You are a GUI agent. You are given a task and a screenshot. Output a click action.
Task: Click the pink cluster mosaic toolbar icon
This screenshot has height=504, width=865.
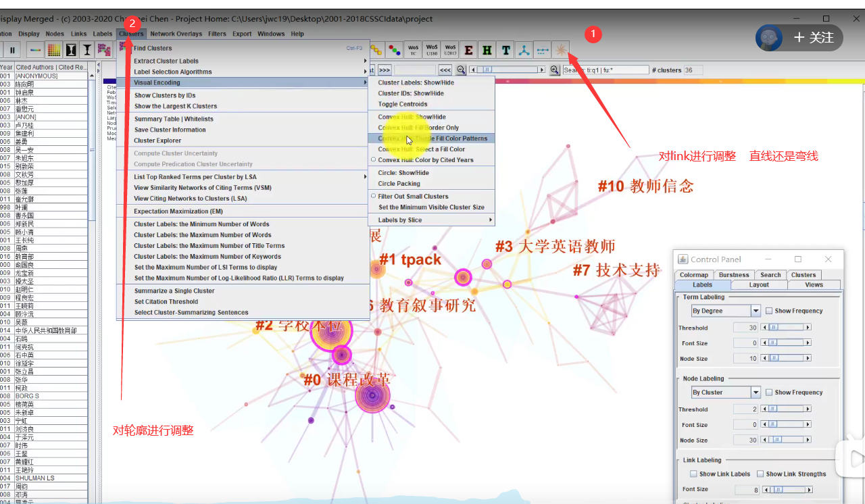pyautogui.click(x=104, y=50)
